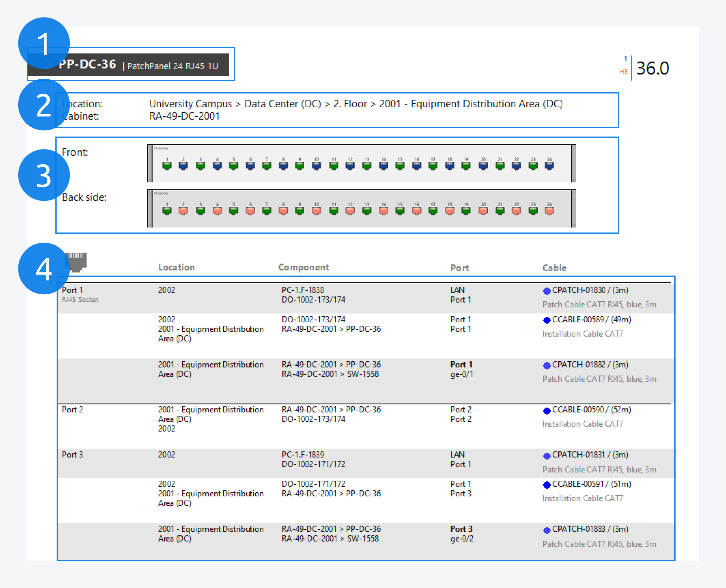Click the Cable column header
Viewport: 726px width, 588px height.
tap(554, 268)
